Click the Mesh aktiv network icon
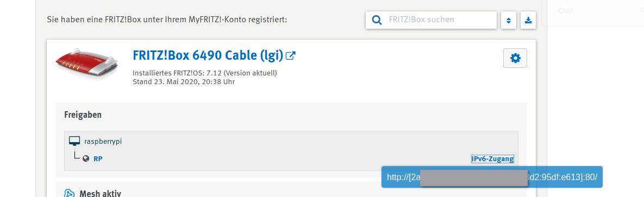 click(70, 194)
